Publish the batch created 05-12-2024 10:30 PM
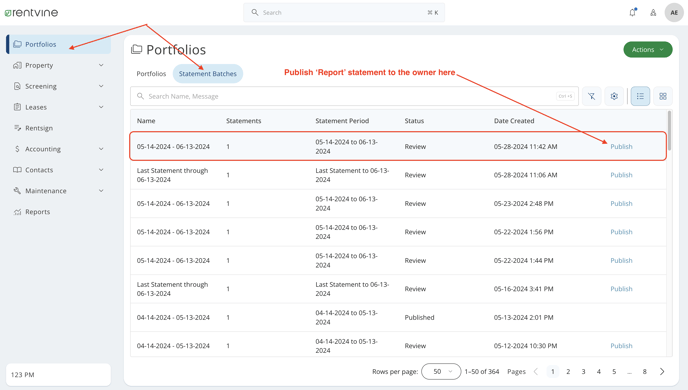 pyautogui.click(x=621, y=346)
